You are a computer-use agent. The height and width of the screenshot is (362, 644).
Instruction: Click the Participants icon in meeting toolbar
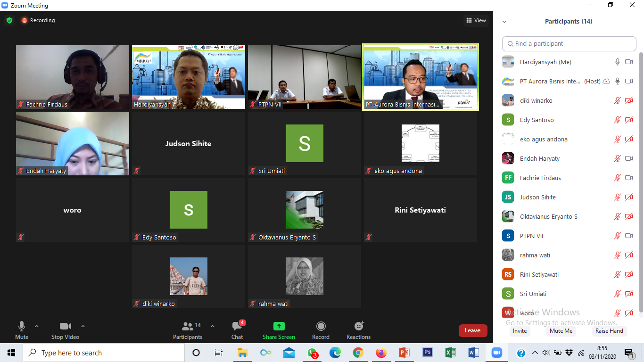click(188, 326)
